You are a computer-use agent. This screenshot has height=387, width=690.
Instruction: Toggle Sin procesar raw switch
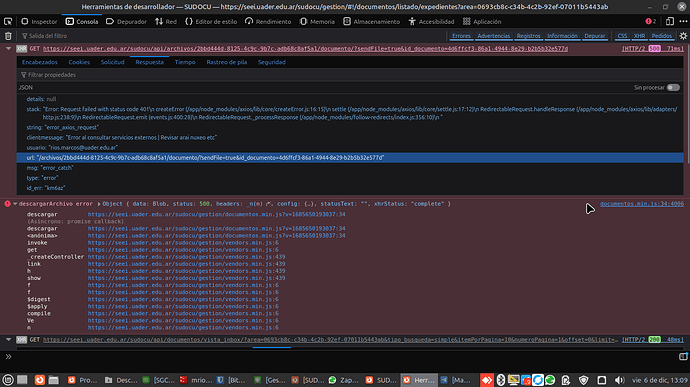[x=673, y=88]
